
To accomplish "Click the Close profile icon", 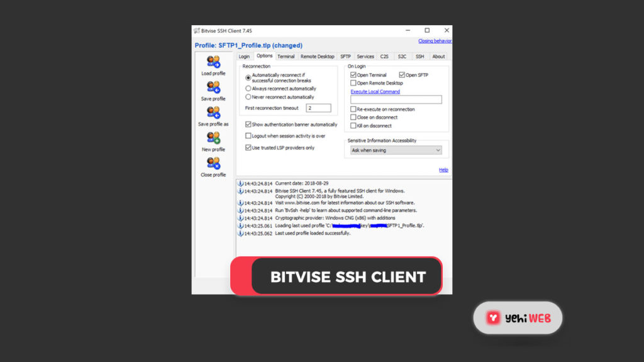I will [x=213, y=163].
